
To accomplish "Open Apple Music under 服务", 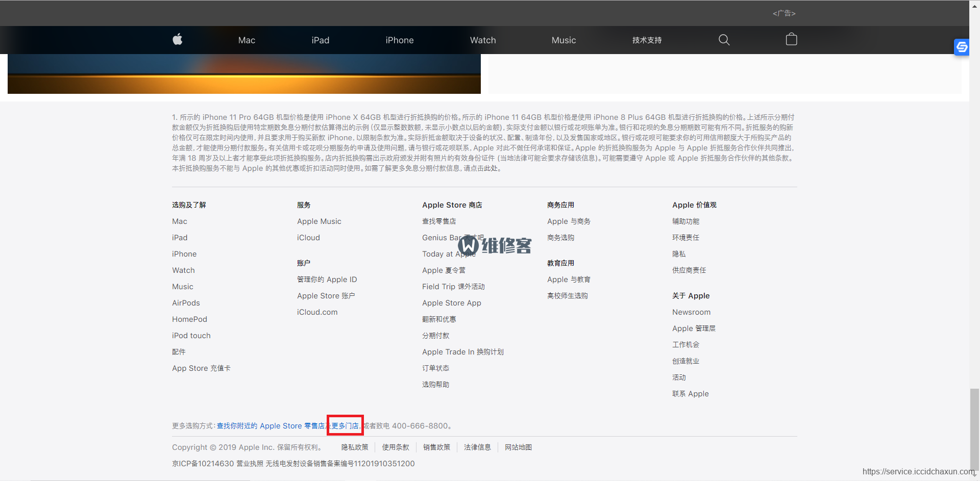I will 319,221.
